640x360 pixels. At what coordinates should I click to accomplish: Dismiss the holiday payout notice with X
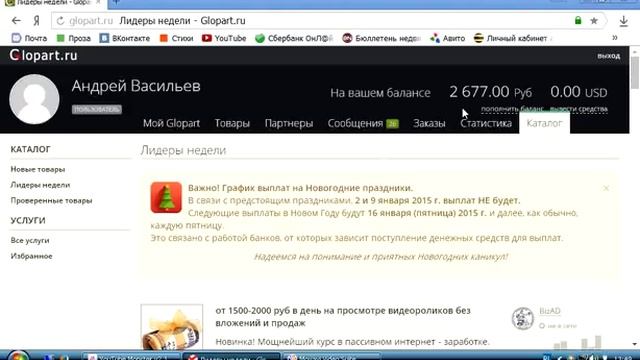(x=606, y=188)
